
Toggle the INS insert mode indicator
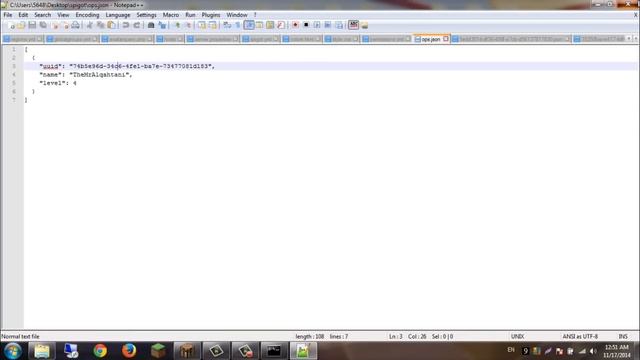623,337
